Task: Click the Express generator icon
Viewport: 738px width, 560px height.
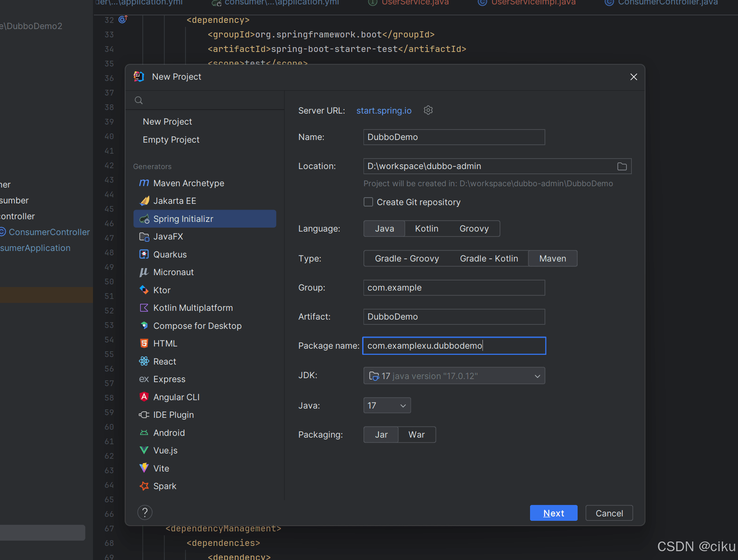Action: pyautogui.click(x=144, y=379)
